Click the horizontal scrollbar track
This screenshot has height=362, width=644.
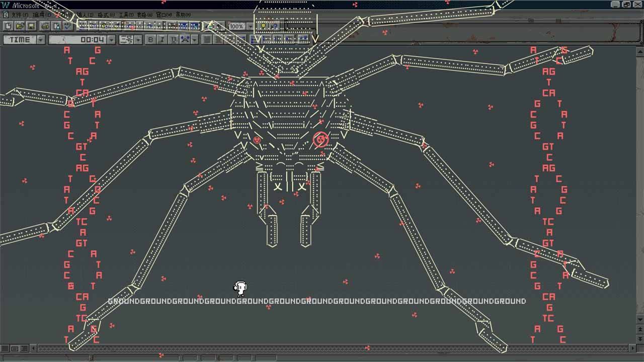coord(332,348)
